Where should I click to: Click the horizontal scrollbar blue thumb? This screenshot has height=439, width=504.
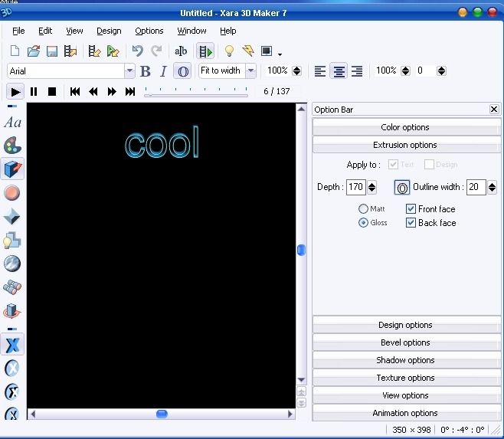162,414
